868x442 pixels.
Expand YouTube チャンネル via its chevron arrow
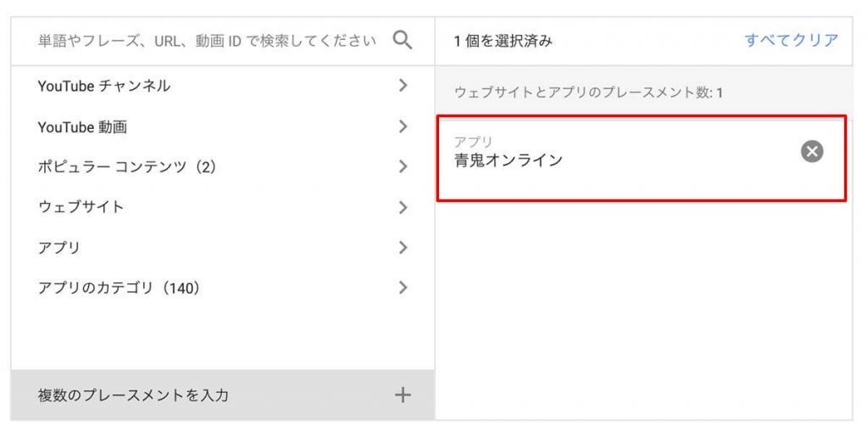point(403,86)
